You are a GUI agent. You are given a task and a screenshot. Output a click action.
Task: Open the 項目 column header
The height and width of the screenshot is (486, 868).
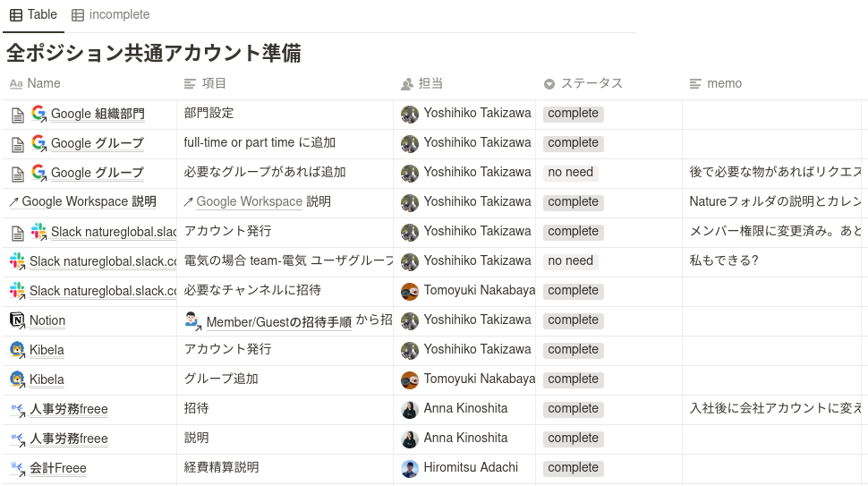pyautogui.click(x=205, y=83)
